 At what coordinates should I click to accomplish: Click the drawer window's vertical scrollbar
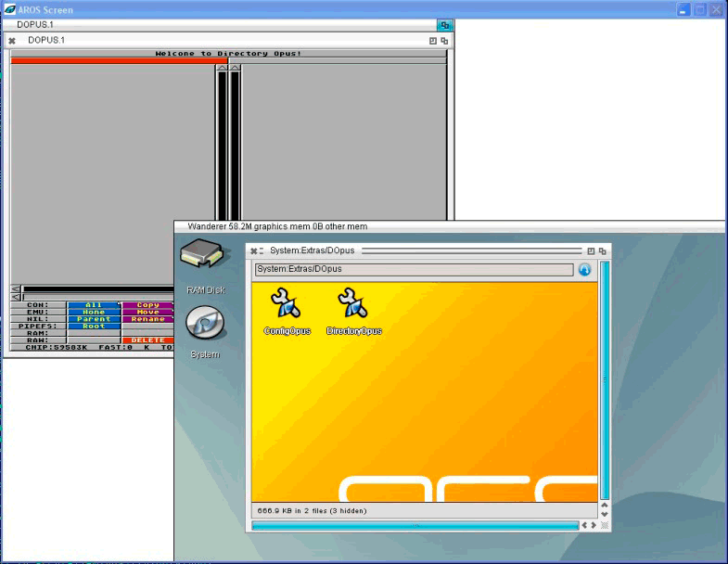point(605,380)
